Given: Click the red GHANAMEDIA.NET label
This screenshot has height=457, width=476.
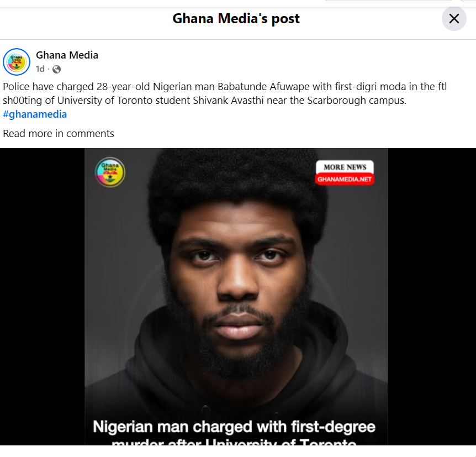Looking at the screenshot, I should tap(345, 180).
